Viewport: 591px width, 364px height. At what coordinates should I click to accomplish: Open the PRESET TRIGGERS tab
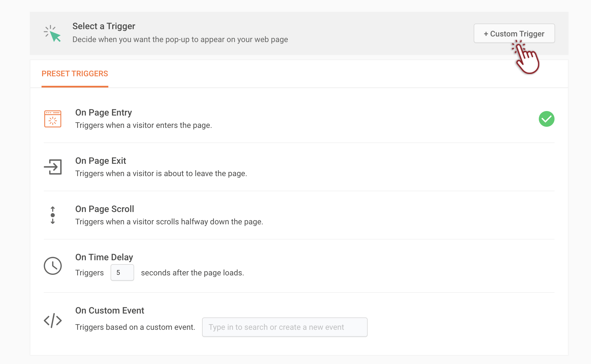75,73
